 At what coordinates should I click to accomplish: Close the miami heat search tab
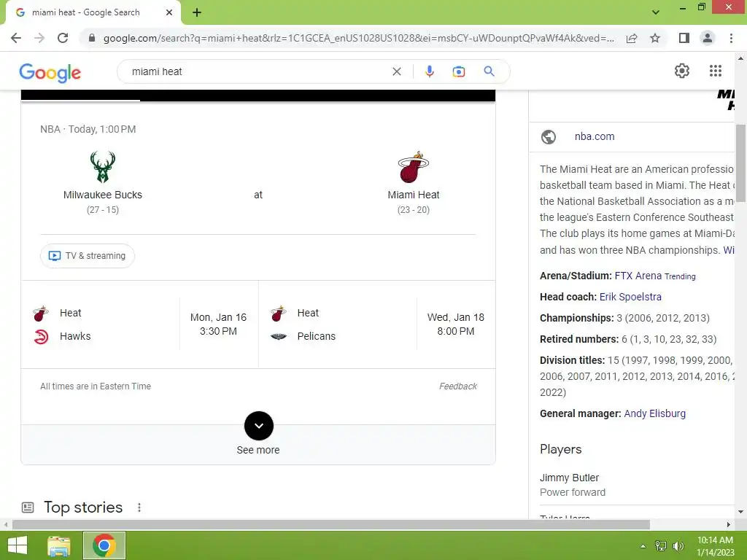(x=169, y=12)
